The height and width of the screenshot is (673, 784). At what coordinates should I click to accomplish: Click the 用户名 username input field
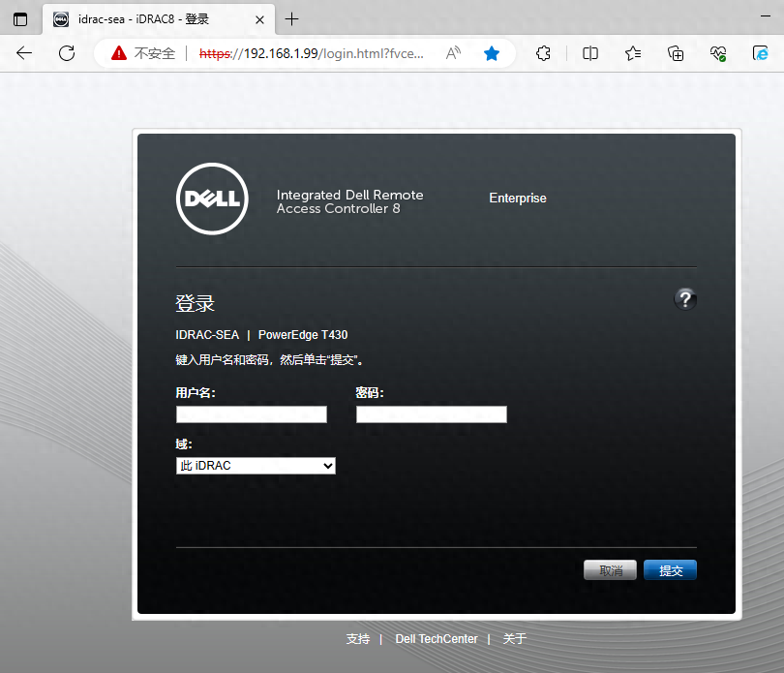pyautogui.click(x=252, y=414)
